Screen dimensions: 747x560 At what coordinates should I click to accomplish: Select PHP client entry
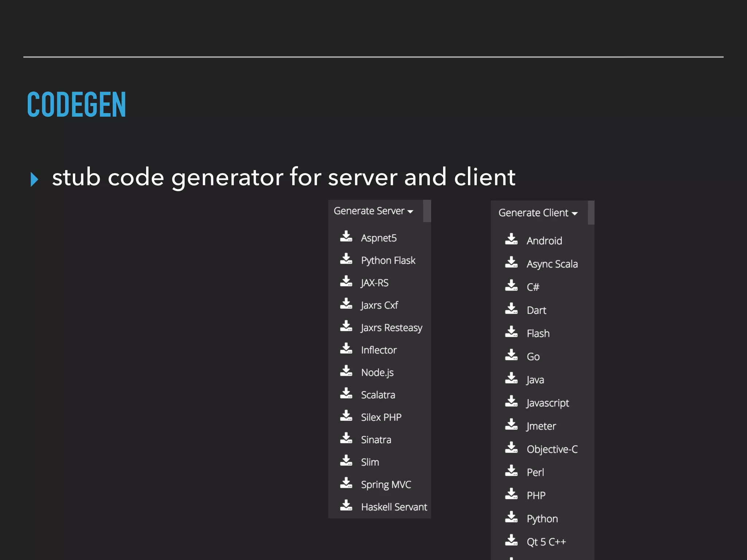(536, 496)
